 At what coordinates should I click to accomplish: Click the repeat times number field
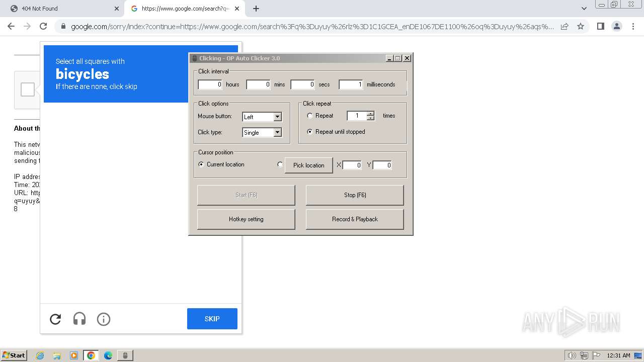point(357,116)
